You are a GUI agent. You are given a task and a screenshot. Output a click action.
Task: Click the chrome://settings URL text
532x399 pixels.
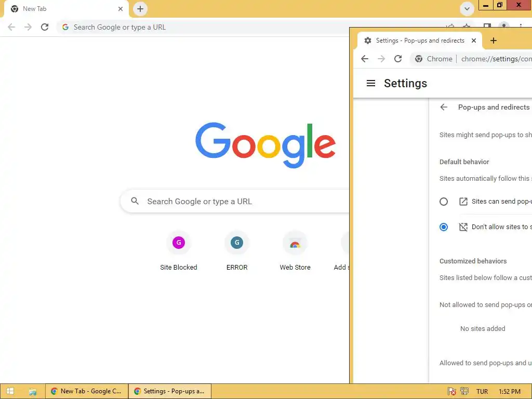coord(496,59)
